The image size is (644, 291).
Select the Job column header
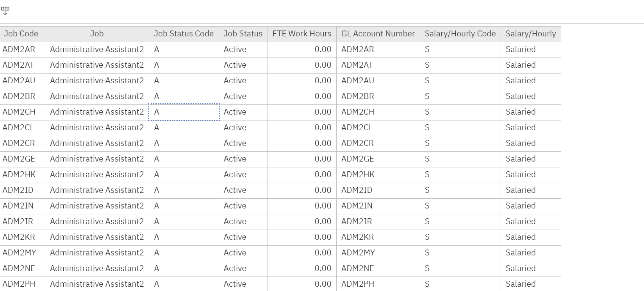click(97, 34)
